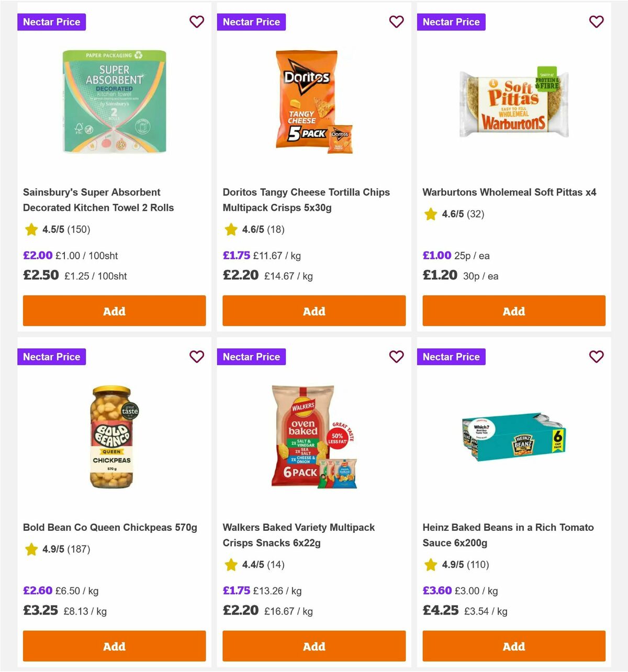The width and height of the screenshot is (628, 672).
Task: Favourite the Bold Bean Co Chickpeas
Action: [197, 357]
